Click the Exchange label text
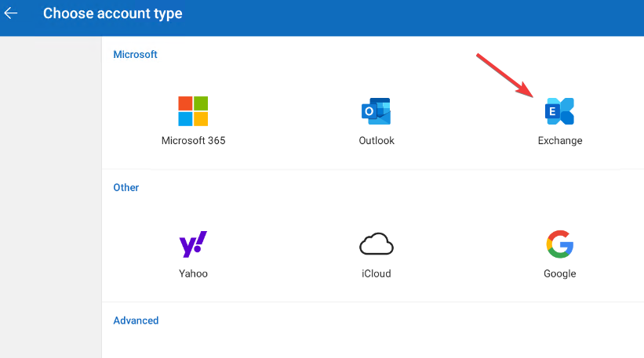644x358 pixels. pos(560,141)
